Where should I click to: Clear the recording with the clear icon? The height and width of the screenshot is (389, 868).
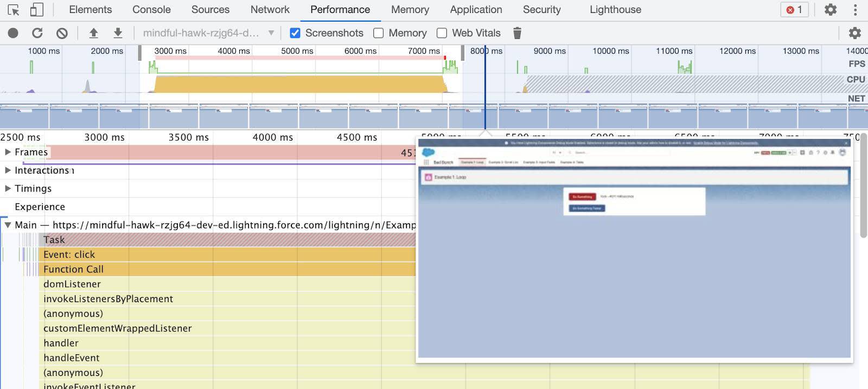click(62, 33)
